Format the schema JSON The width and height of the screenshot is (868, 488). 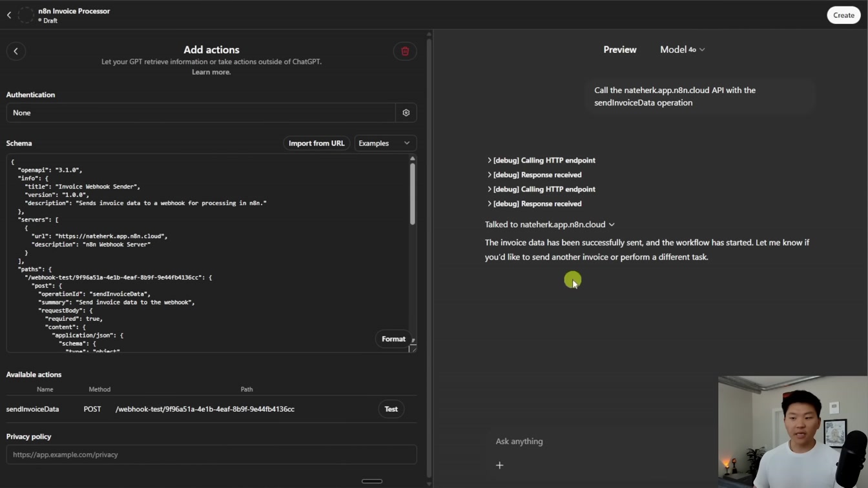393,339
